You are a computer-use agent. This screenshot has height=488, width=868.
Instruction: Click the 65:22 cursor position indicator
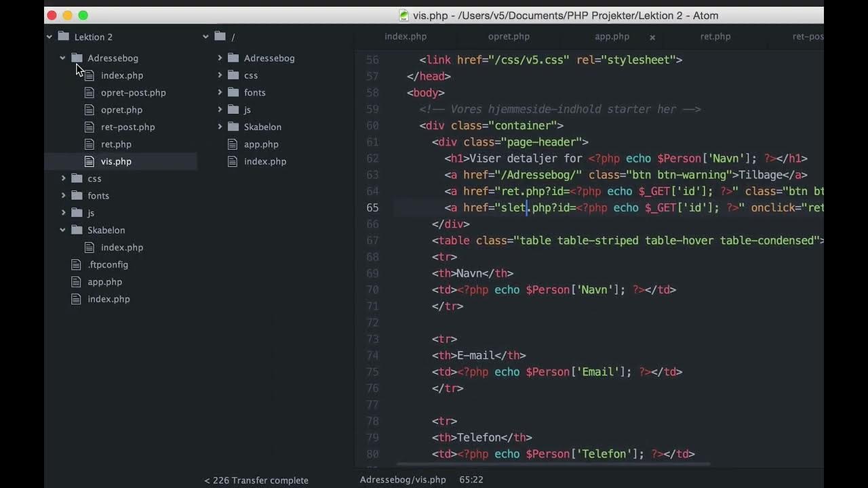pyautogui.click(x=471, y=480)
